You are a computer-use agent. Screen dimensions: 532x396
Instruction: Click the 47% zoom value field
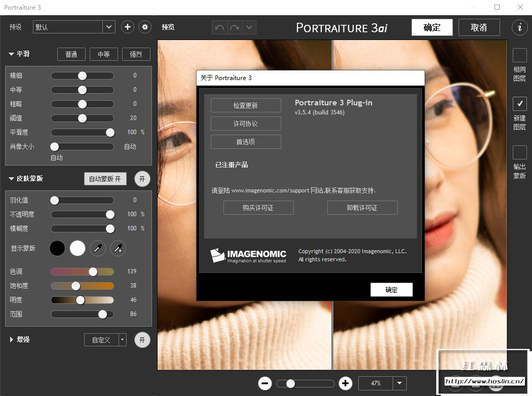(x=376, y=383)
